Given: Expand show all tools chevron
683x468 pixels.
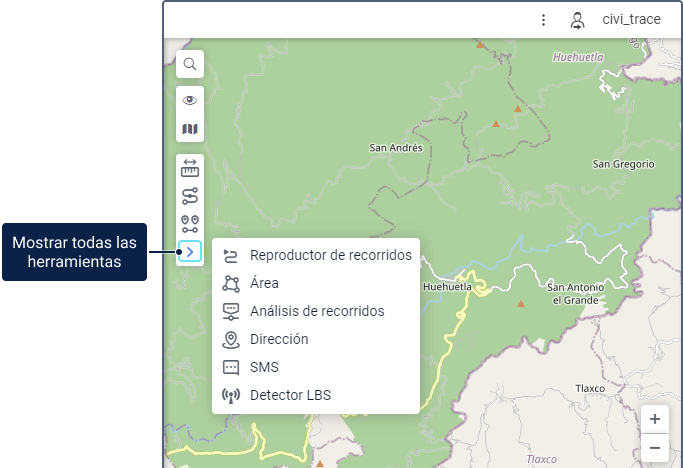Looking at the screenshot, I should pos(190,251).
